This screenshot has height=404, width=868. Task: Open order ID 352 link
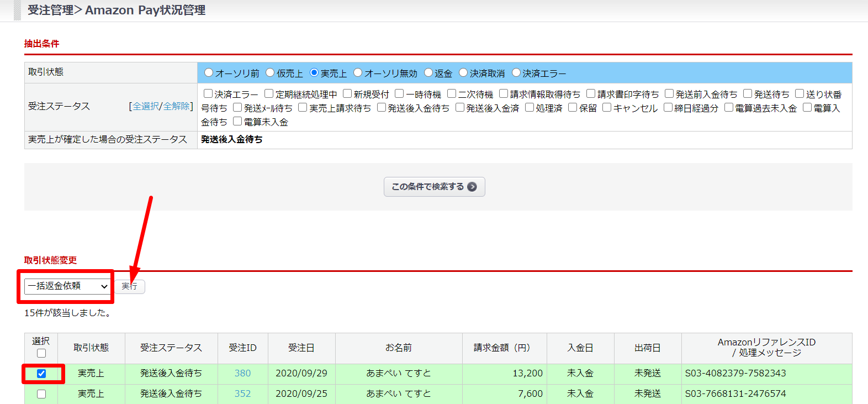pyautogui.click(x=242, y=393)
